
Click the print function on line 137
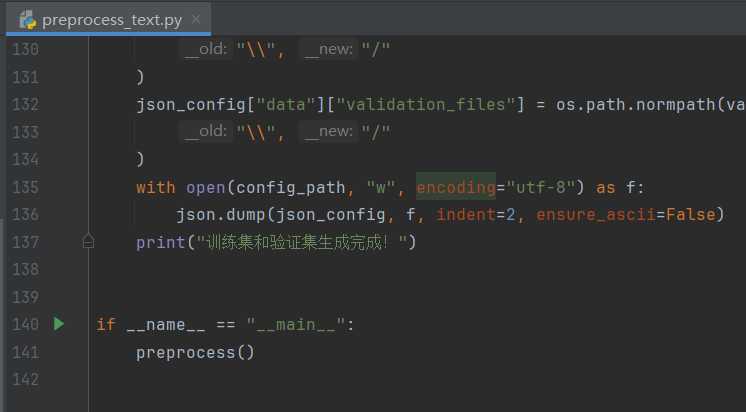[x=161, y=243]
